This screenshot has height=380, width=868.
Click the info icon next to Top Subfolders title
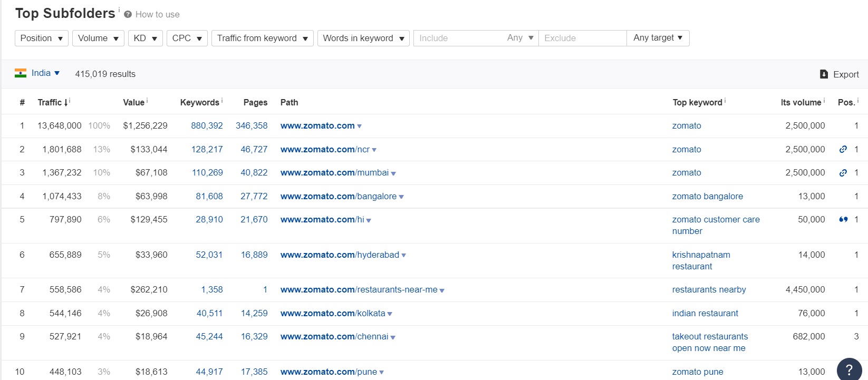[x=119, y=9]
